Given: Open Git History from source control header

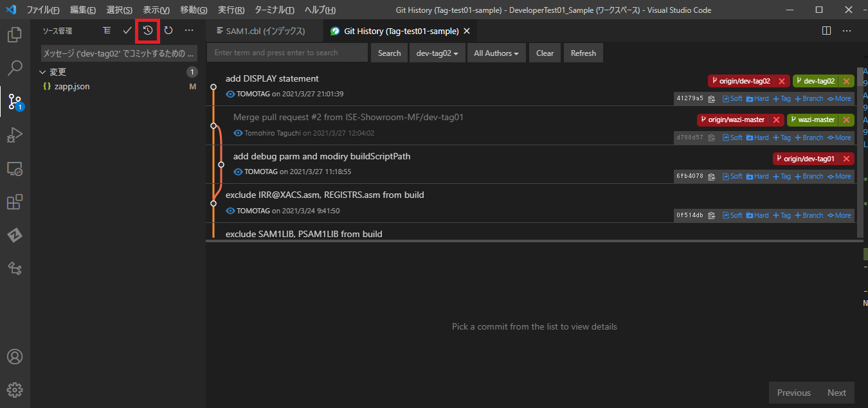Looking at the screenshot, I should tap(148, 30).
